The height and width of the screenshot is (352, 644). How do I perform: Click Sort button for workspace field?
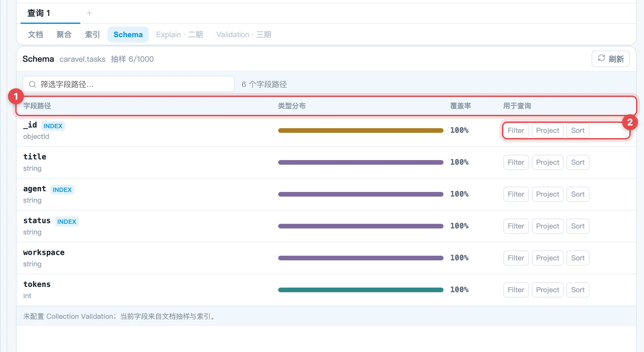pos(578,258)
